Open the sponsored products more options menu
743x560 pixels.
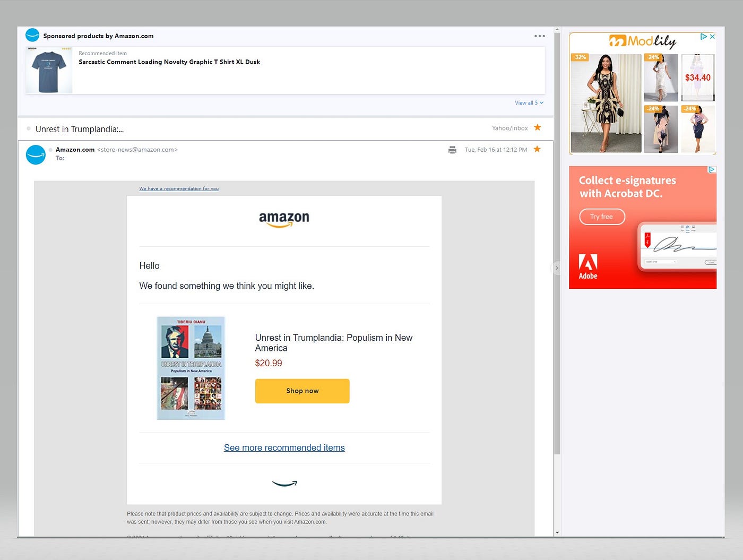coord(539,36)
